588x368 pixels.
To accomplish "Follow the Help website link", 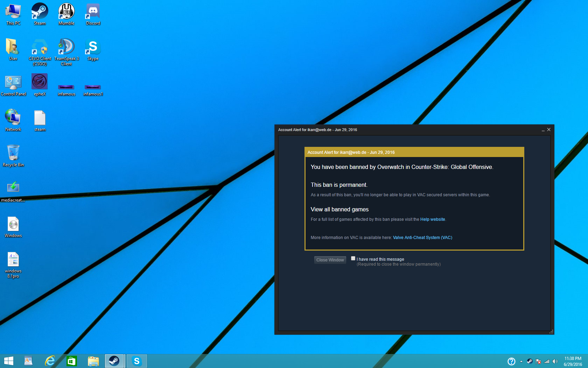I will tap(433, 219).
